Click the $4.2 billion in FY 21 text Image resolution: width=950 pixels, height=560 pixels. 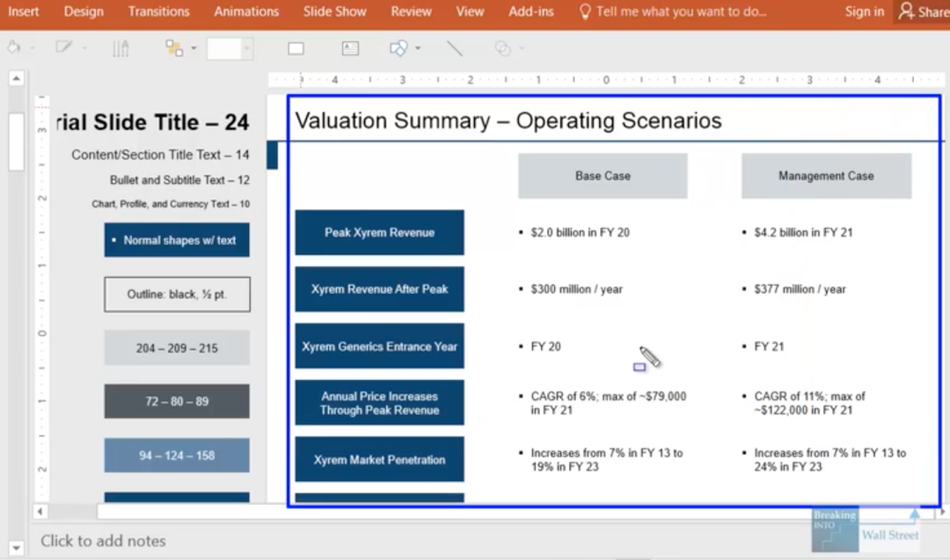pos(803,232)
